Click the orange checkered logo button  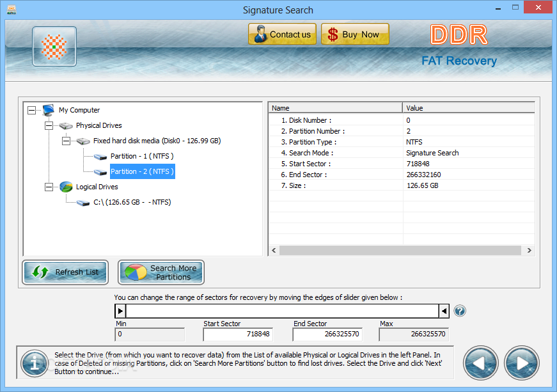(54, 47)
